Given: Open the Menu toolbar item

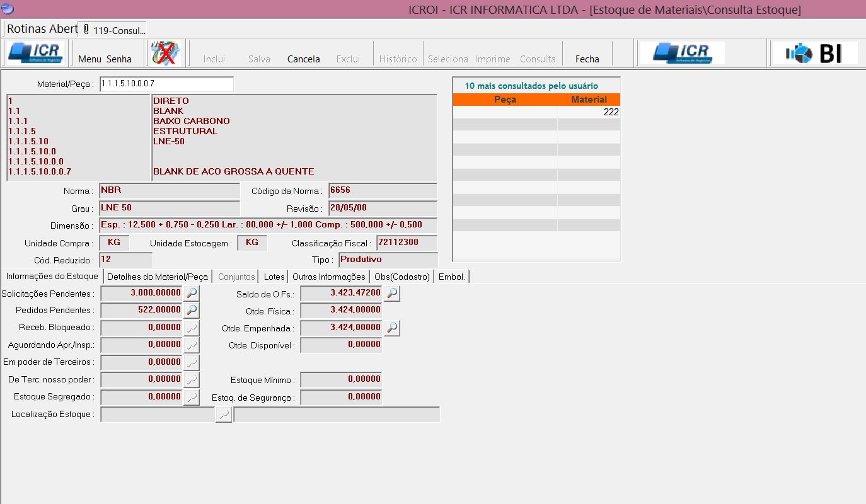Looking at the screenshot, I should click(x=89, y=59).
